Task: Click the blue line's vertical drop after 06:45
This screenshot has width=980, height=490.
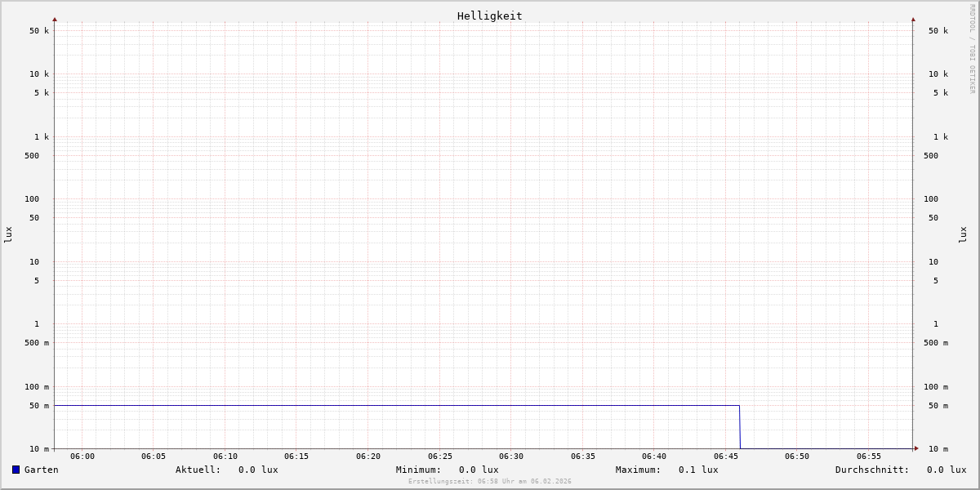Action: click(740, 427)
